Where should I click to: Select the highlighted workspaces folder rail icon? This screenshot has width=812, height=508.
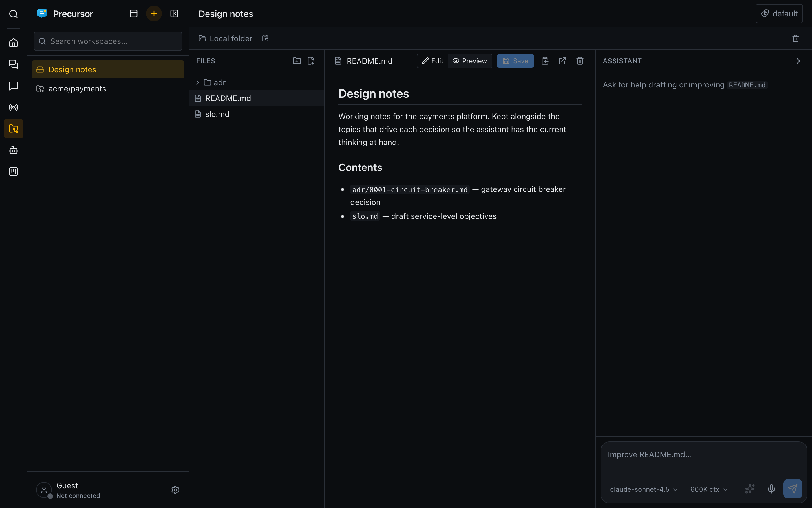pyautogui.click(x=14, y=129)
